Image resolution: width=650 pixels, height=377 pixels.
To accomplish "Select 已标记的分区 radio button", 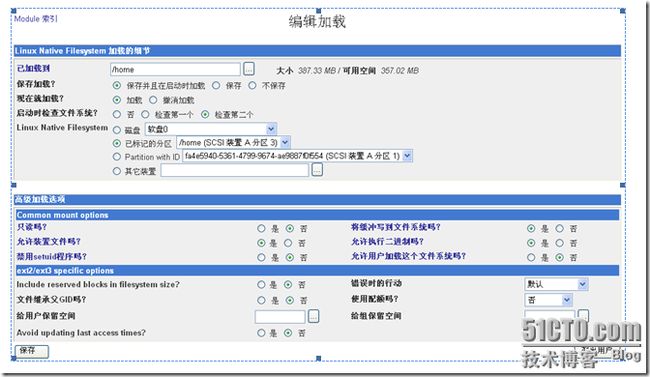I will point(117,143).
